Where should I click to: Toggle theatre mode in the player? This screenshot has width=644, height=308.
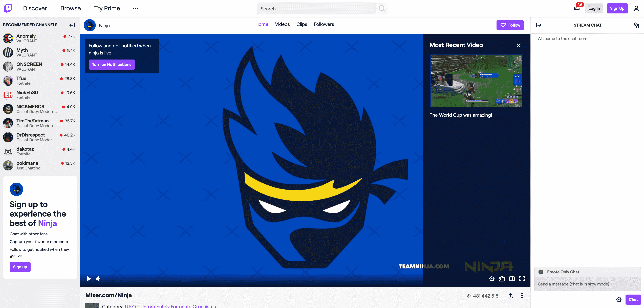(512, 279)
